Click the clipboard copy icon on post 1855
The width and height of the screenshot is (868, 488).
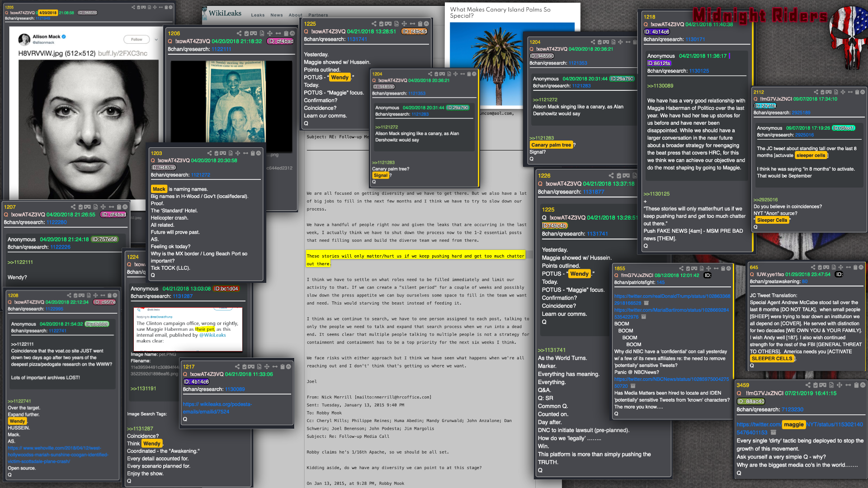(x=722, y=268)
